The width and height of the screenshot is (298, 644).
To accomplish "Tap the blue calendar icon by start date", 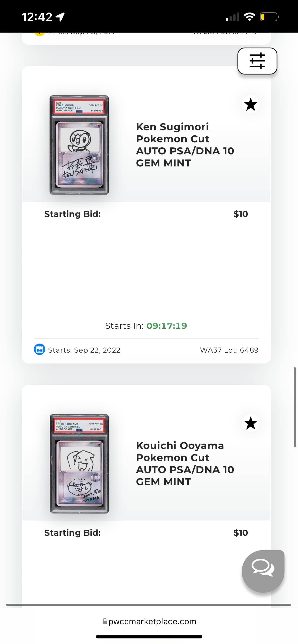I will pos(39,350).
